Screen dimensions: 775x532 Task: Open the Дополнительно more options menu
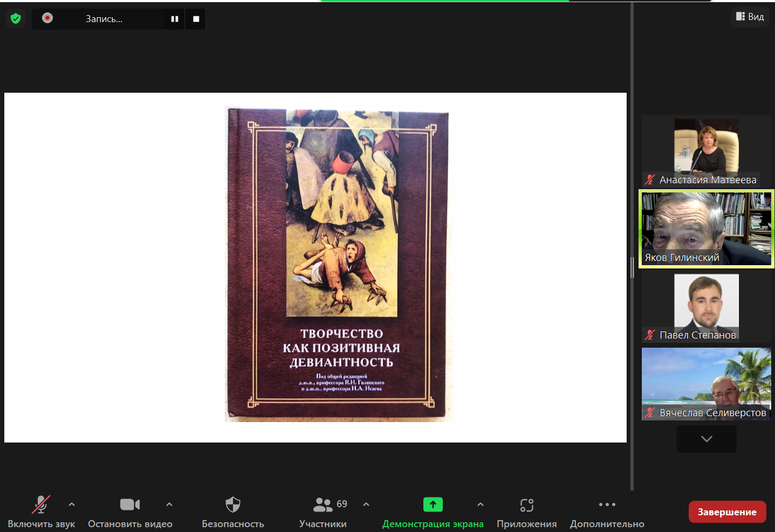pyautogui.click(x=607, y=512)
